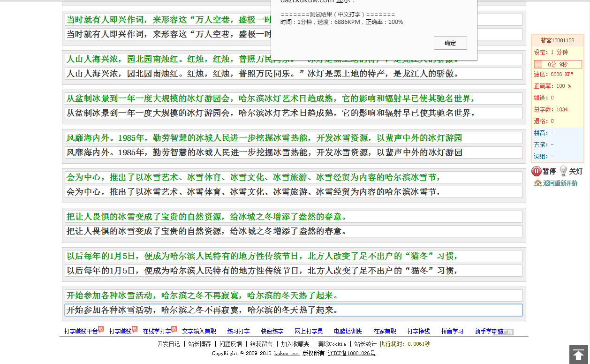Image resolution: width=590 pixels, height=364 pixels.
Task: Open the 打字赚钱平台 link
Action: (81, 332)
